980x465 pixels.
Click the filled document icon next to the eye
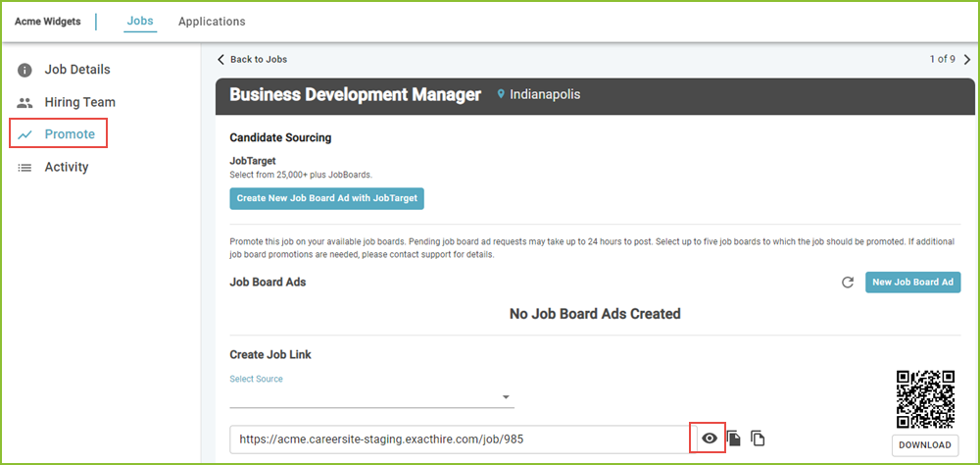(x=734, y=439)
